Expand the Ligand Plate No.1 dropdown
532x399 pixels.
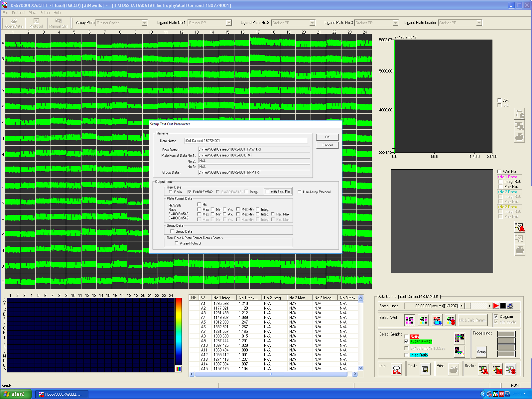pos(229,23)
